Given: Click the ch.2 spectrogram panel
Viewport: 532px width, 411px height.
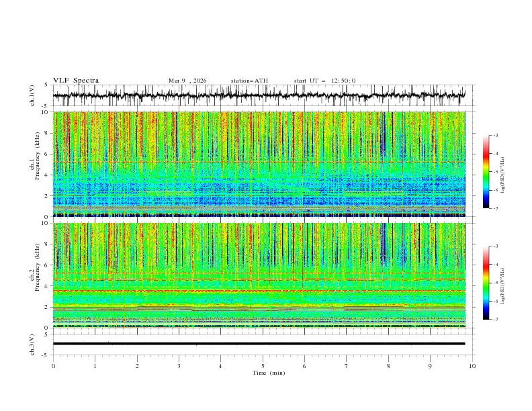Looking at the screenshot, I should click(x=259, y=275).
